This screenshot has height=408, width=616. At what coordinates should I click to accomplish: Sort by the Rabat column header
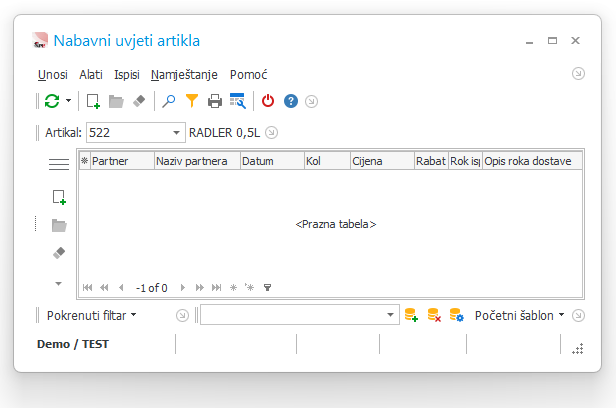click(x=431, y=161)
